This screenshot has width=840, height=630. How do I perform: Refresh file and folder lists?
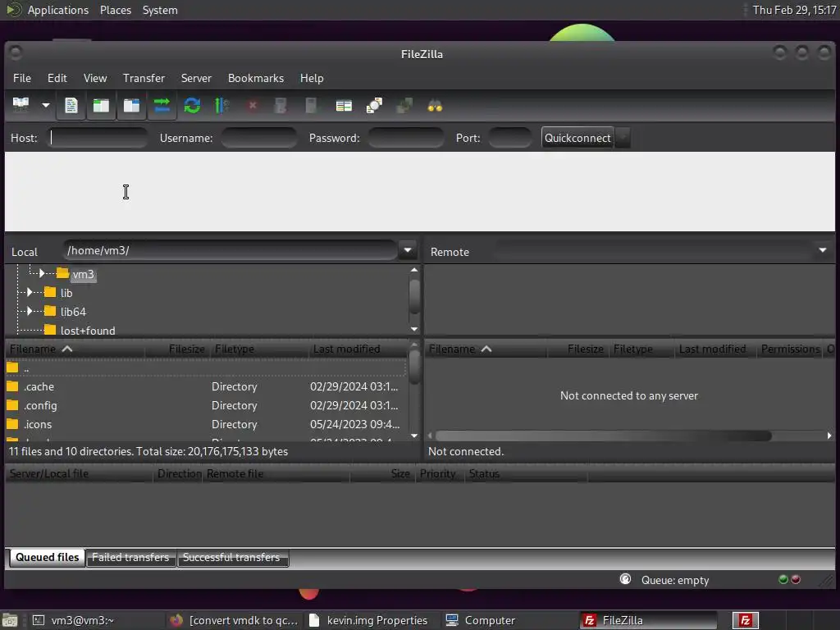pyautogui.click(x=192, y=106)
